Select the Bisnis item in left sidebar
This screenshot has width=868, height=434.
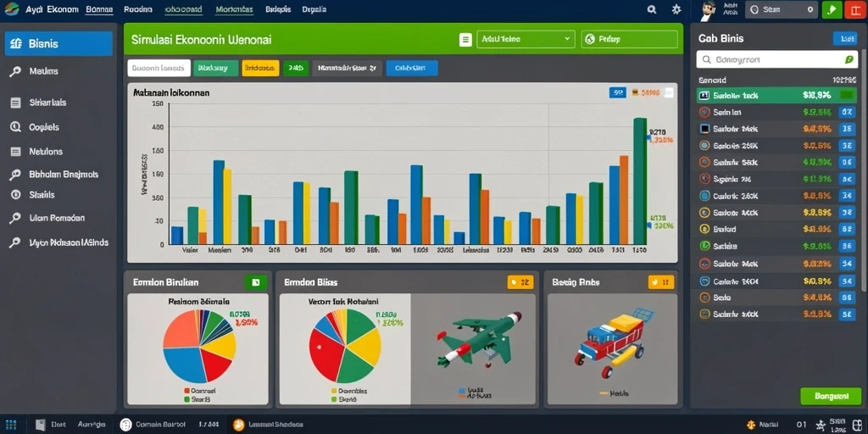click(58, 44)
